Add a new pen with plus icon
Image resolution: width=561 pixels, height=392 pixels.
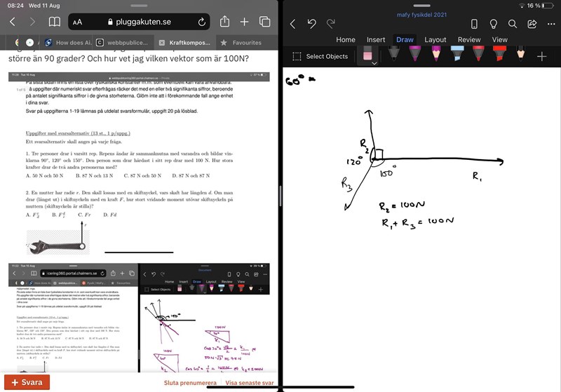coord(541,56)
